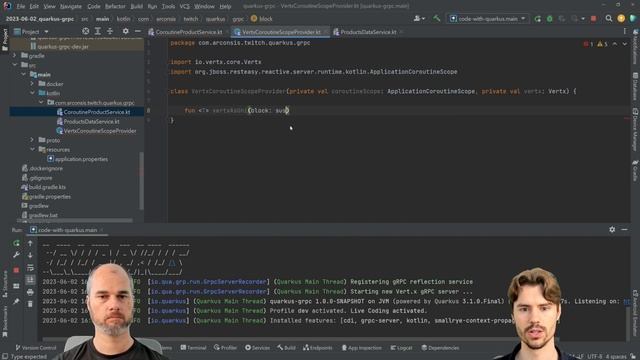Minimize Run tool window with minus icon
Viewport: 640px width, 360px height.
pyautogui.click(x=624, y=230)
